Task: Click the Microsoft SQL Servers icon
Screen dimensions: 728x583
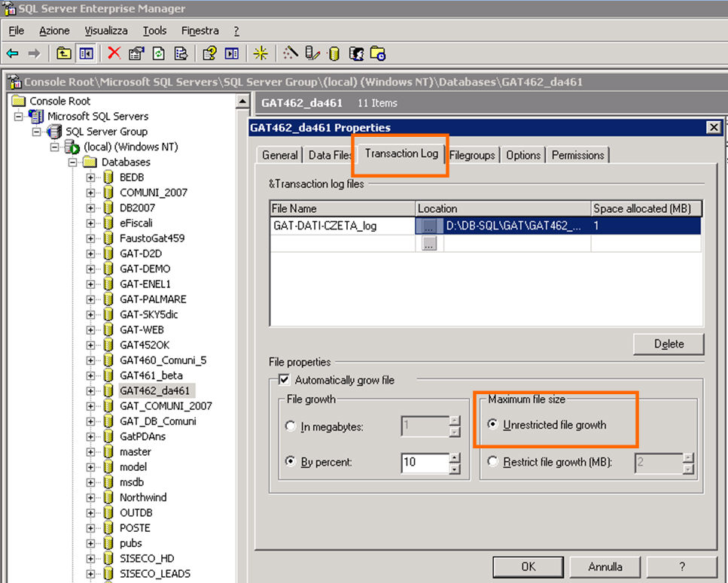Action: 36,116
